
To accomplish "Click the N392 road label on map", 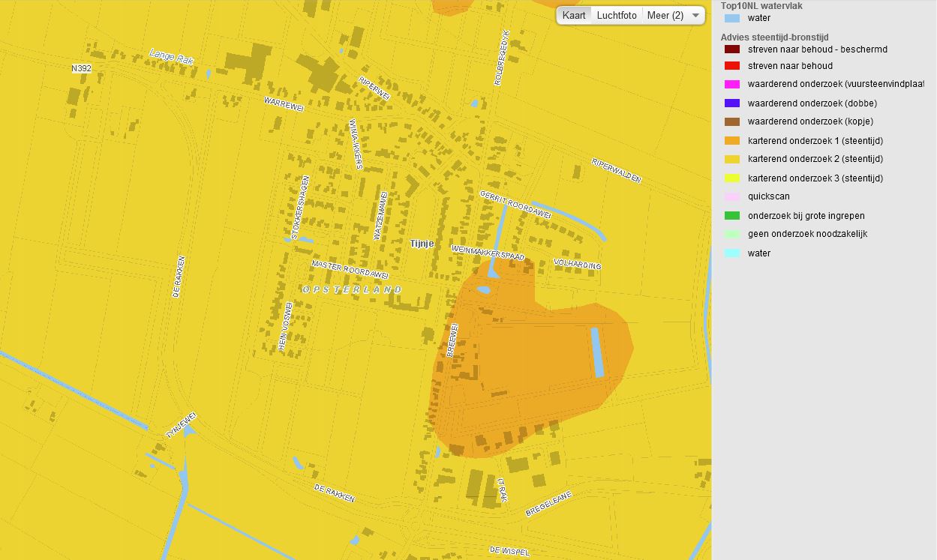I will coord(81,68).
